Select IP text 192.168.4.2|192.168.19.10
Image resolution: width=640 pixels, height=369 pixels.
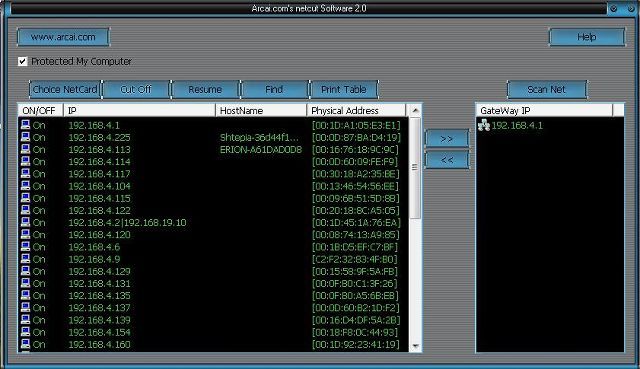[127, 222]
